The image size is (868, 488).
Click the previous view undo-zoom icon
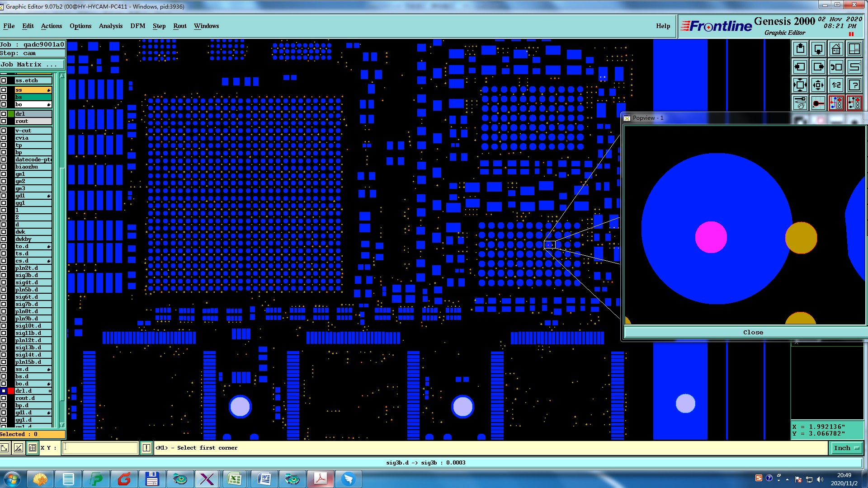(x=836, y=67)
